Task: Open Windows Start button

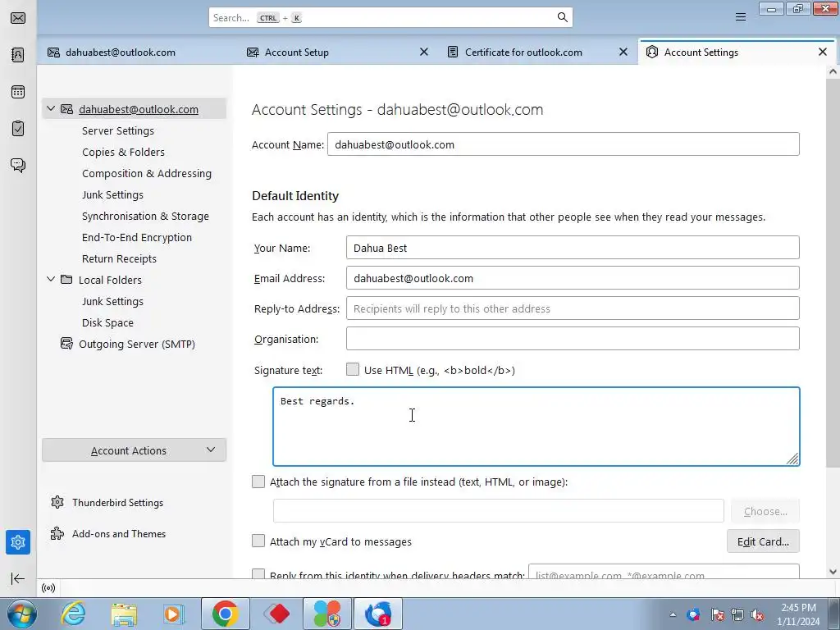Action: (21, 614)
